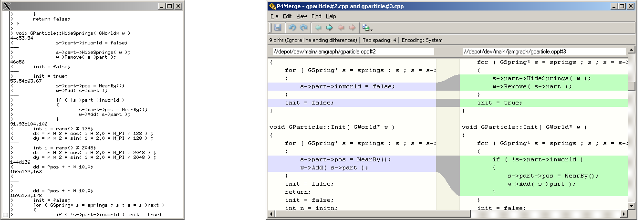
Task: Click '44c53,54' diff header in X window
Action: (21, 38)
